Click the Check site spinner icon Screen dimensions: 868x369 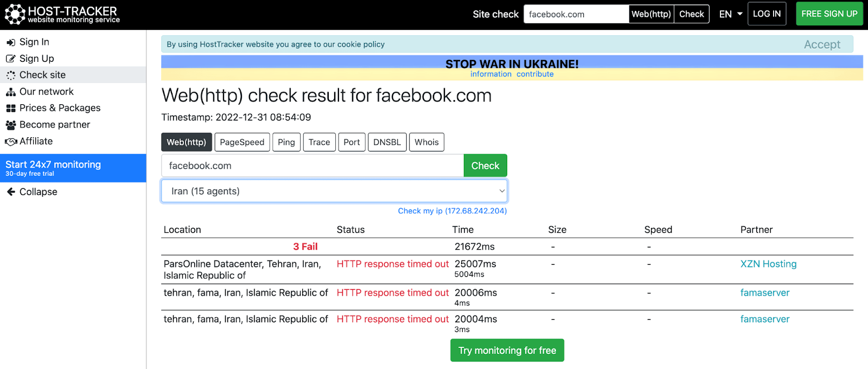[11, 75]
